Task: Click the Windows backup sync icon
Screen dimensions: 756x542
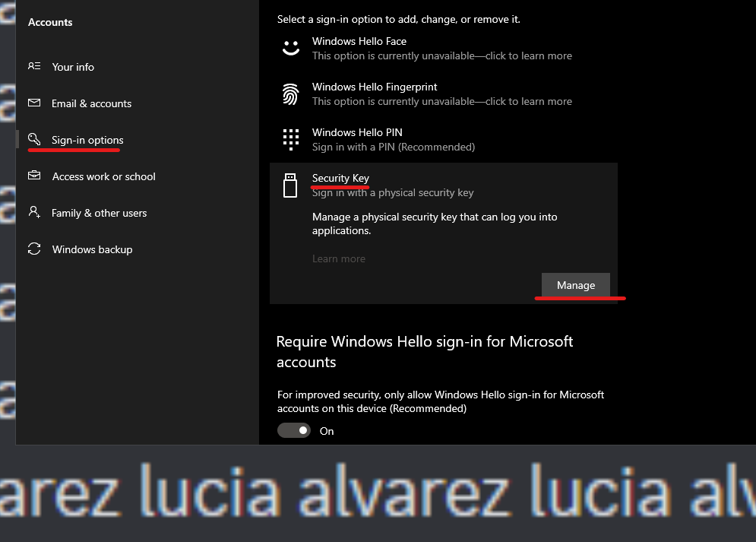Action: click(34, 249)
